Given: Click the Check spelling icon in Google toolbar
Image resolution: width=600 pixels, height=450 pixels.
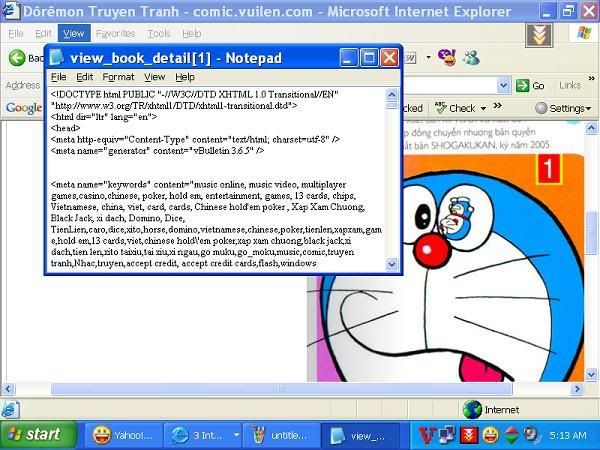Looking at the screenshot, I should coord(441,108).
